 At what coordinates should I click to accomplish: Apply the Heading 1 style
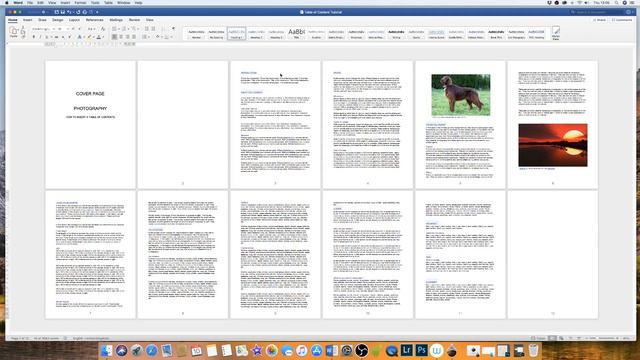pos(236,34)
